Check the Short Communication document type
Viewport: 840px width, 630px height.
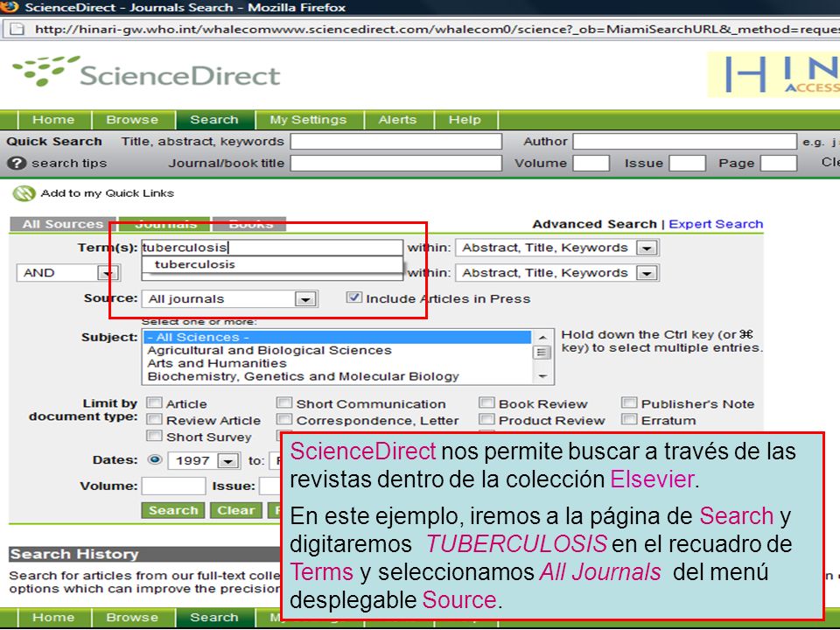[x=283, y=402]
